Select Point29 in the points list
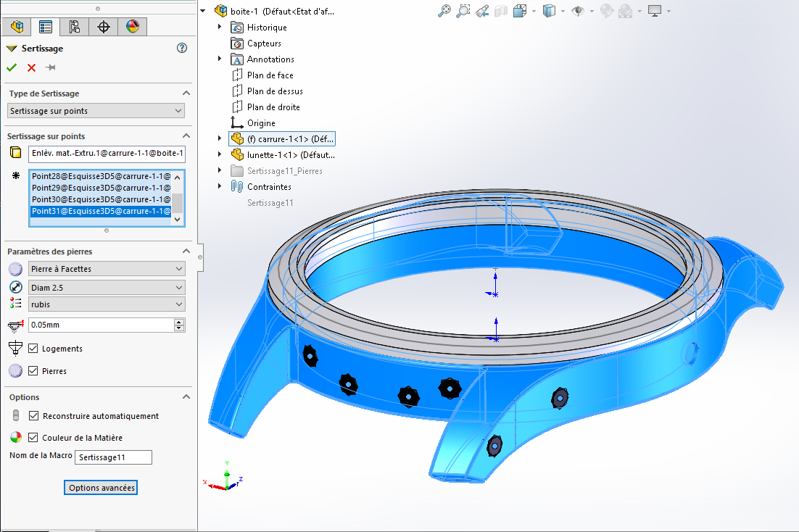This screenshot has height=532, width=799. [x=101, y=188]
